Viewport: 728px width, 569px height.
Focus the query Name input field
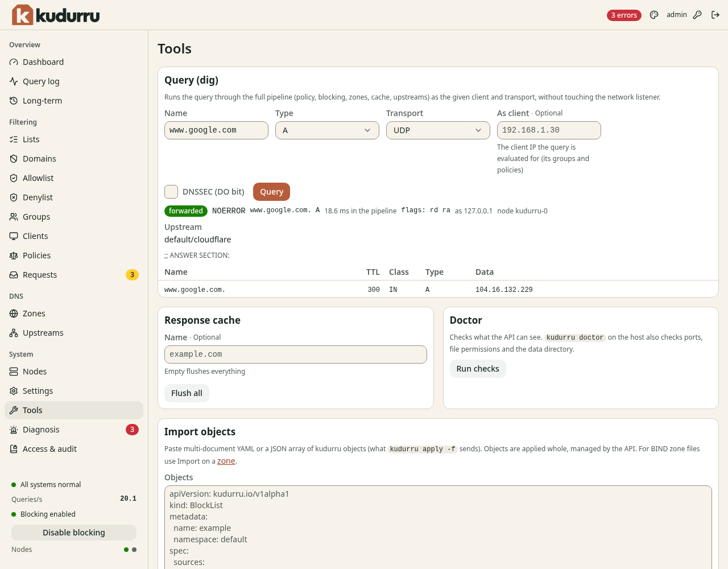tap(216, 130)
